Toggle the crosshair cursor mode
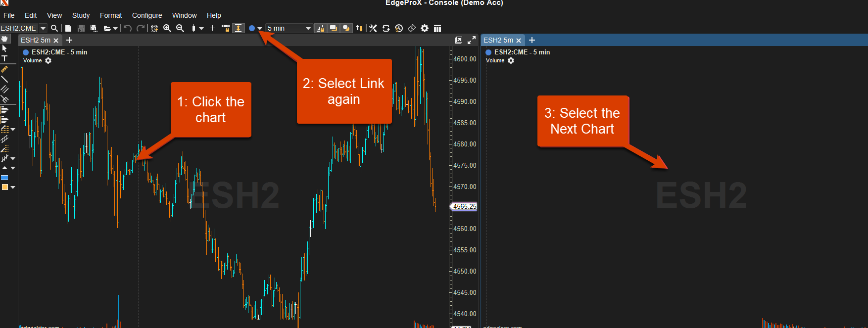Image resolution: width=868 pixels, height=328 pixels. (213, 28)
